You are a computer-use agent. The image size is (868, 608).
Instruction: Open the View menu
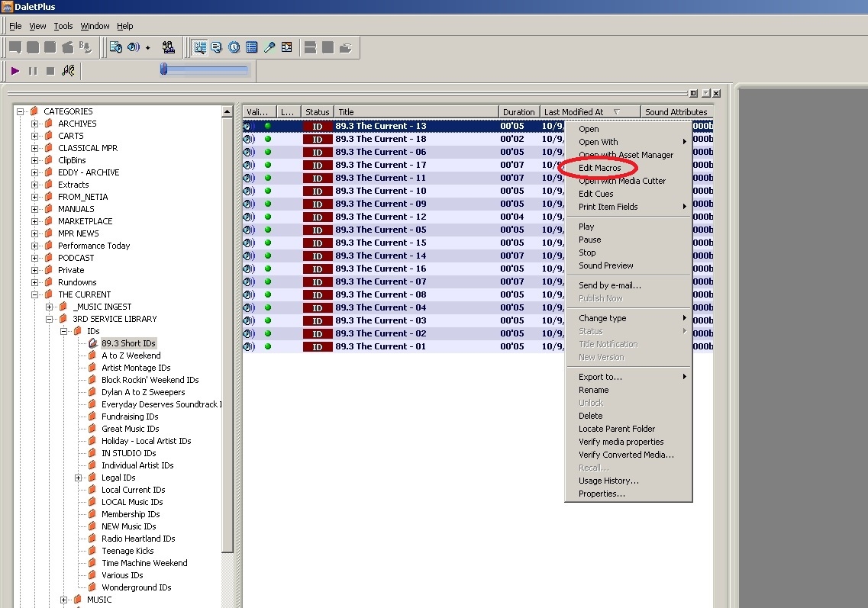pos(37,26)
